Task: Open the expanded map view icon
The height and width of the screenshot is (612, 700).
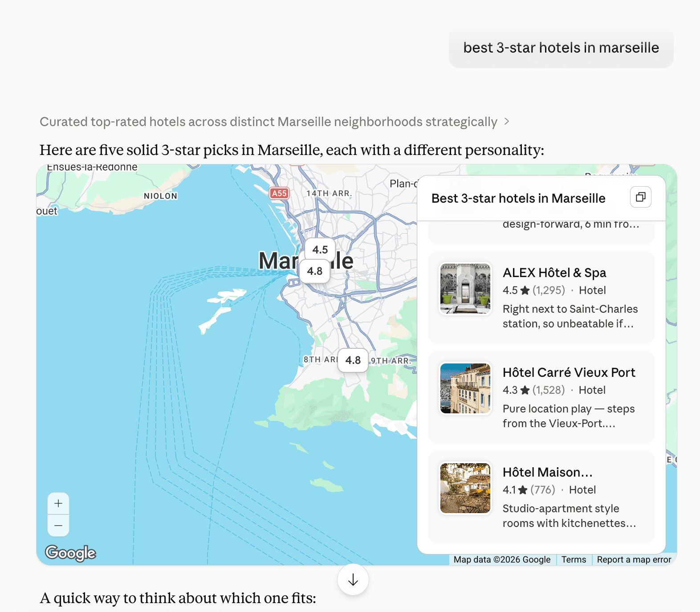Action: pyautogui.click(x=640, y=197)
